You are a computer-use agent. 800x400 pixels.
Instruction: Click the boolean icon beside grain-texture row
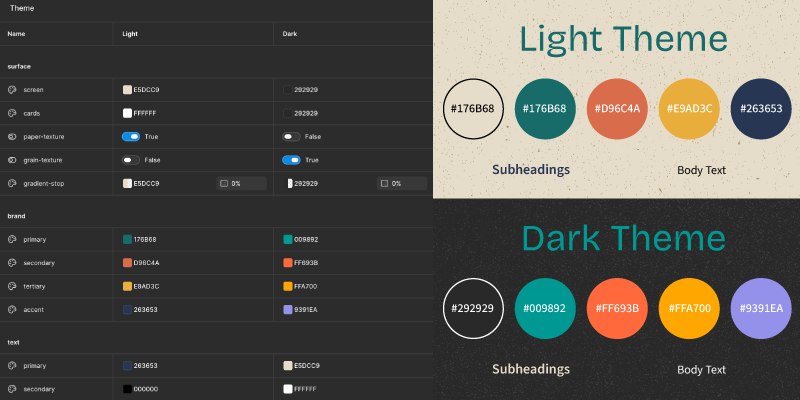pyautogui.click(x=12, y=160)
